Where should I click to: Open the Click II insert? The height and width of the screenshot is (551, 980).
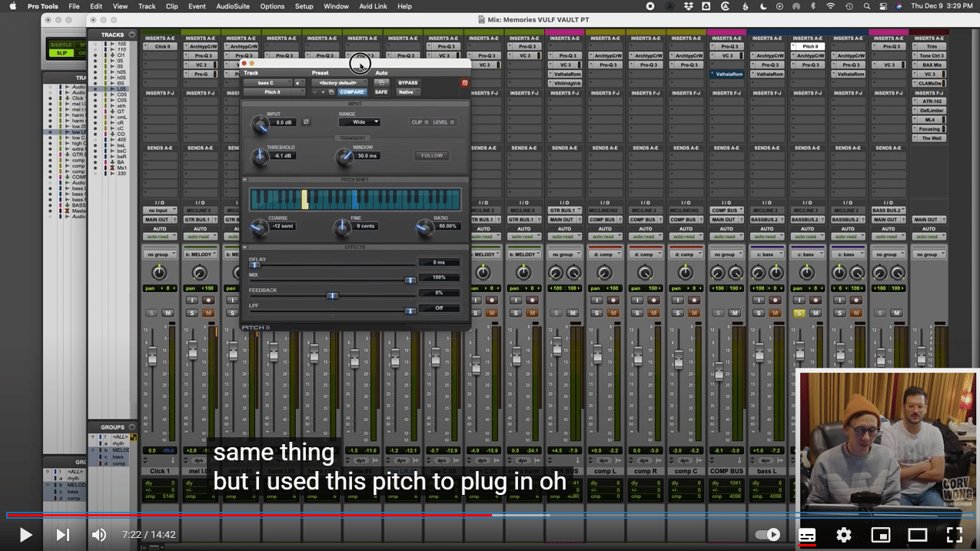pyautogui.click(x=160, y=47)
